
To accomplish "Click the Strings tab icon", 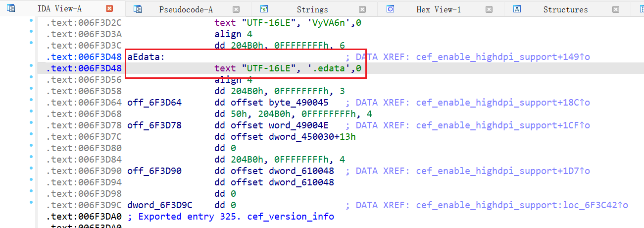I will (x=264, y=9).
